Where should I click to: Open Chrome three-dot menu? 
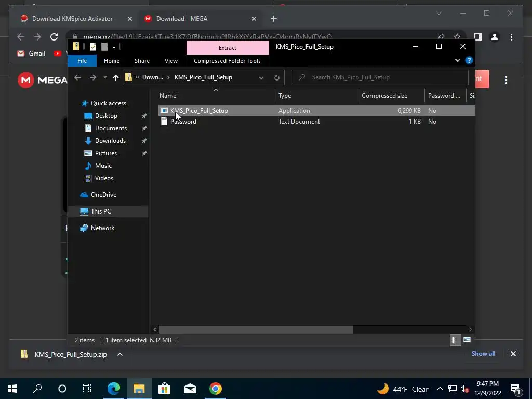pyautogui.click(x=511, y=37)
